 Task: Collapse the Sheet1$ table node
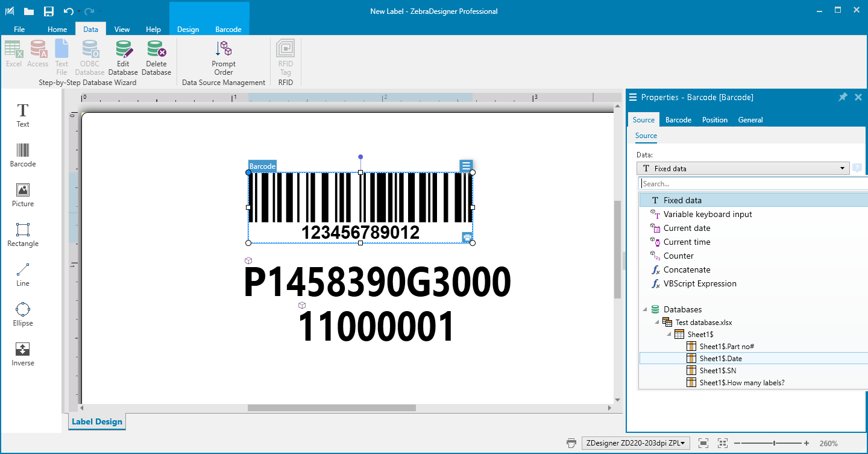click(x=669, y=335)
